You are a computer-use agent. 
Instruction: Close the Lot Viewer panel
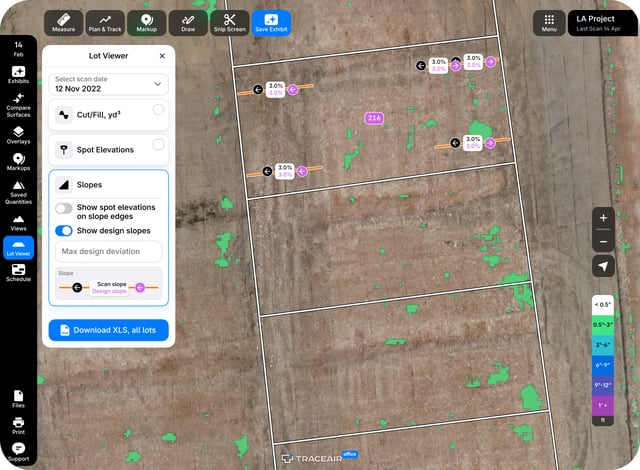pos(162,56)
